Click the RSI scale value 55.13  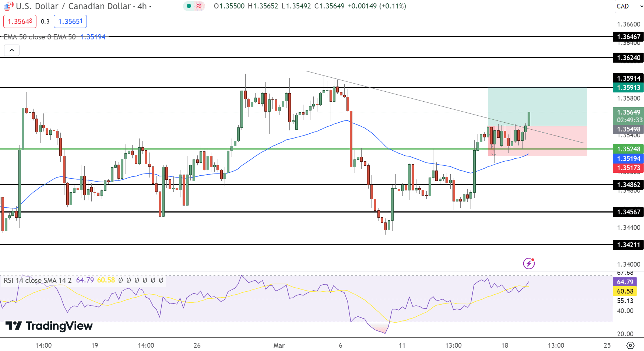pyautogui.click(x=625, y=301)
